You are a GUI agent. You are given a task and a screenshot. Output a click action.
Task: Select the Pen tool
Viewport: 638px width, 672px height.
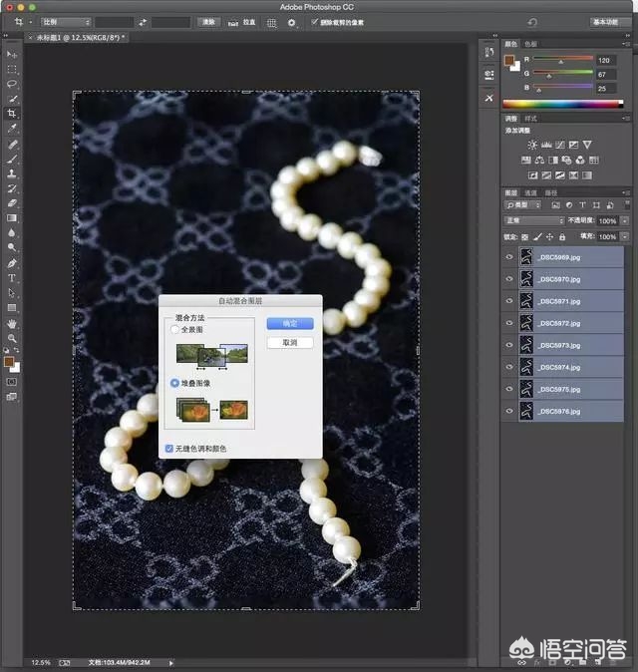click(12, 263)
